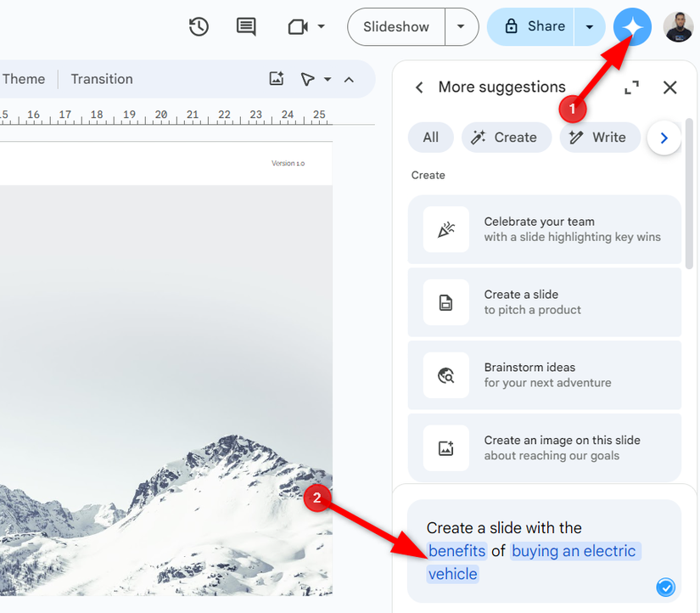The height and width of the screenshot is (613, 700).
Task: Expand the Gemini side panel
Action: (x=631, y=87)
